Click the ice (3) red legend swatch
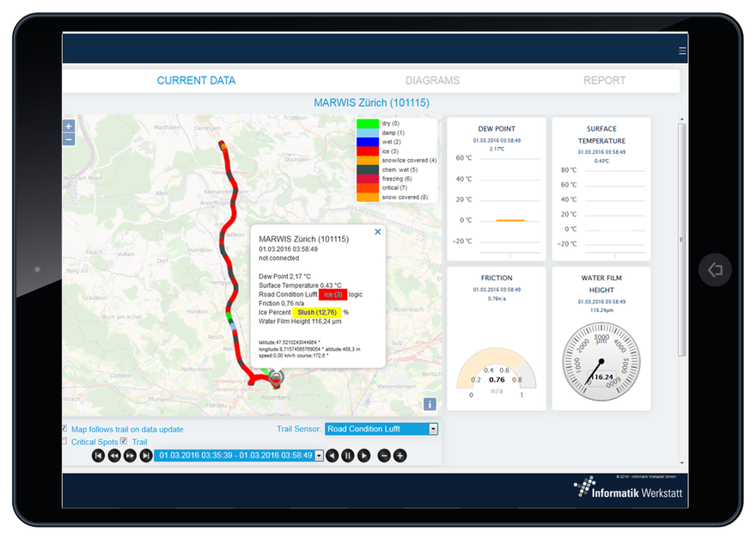The width and height of the screenshot is (756, 539). (368, 151)
